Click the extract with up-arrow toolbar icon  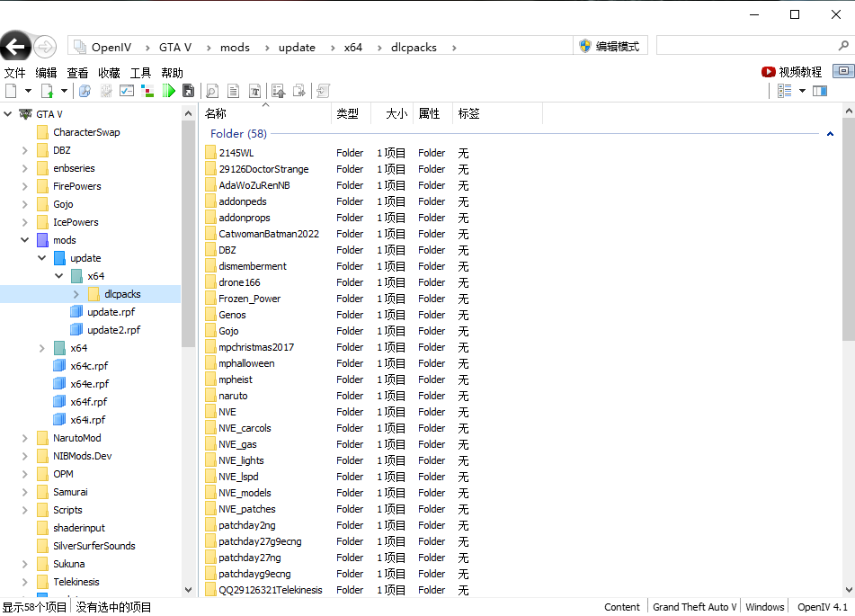click(279, 91)
